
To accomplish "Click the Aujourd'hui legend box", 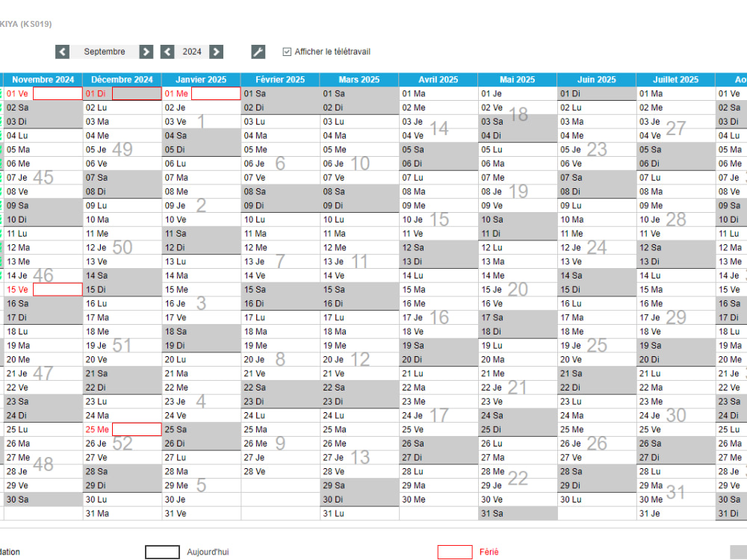I will [162, 552].
